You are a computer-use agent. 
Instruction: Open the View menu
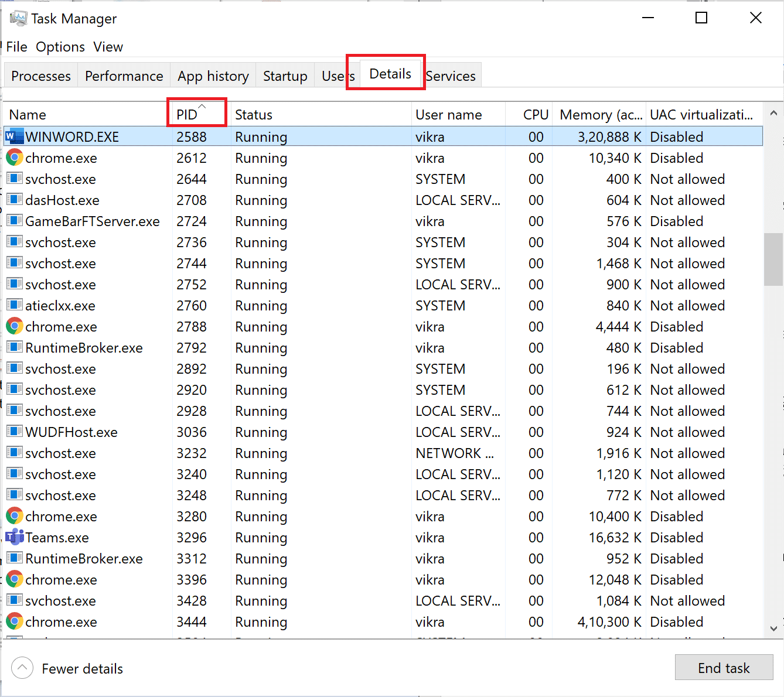[x=108, y=47]
